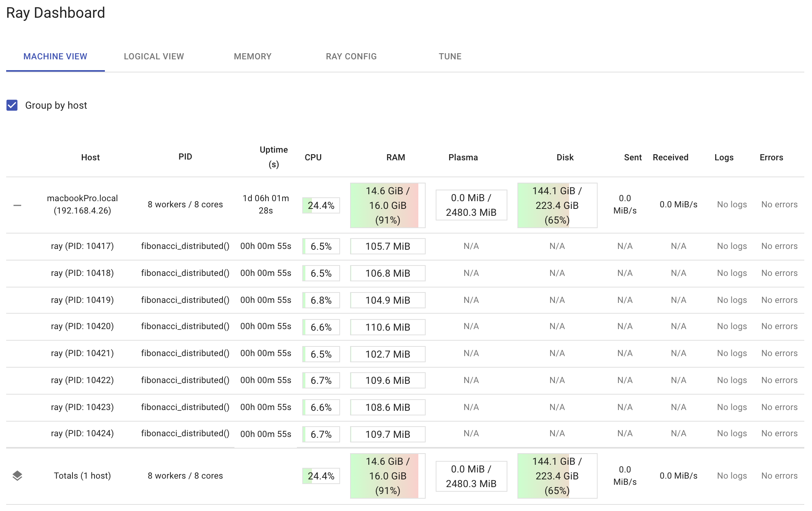Screen dimensions: 812x511
Task: Click the Disk column header
Action: coord(565,157)
